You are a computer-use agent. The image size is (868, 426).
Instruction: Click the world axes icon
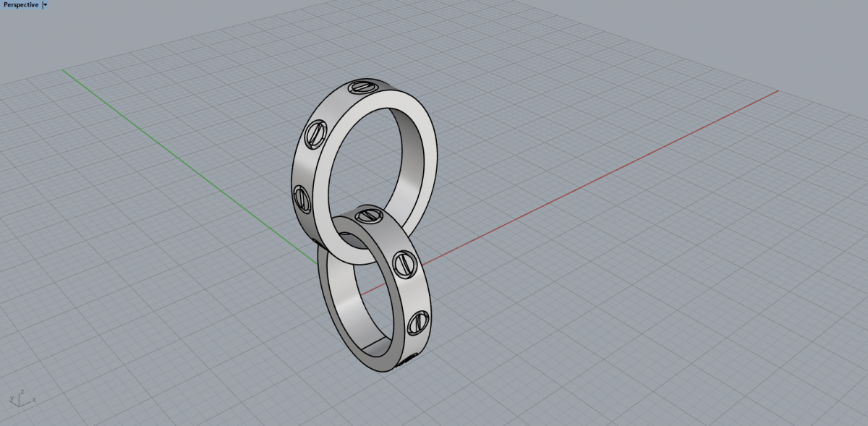click(x=22, y=397)
